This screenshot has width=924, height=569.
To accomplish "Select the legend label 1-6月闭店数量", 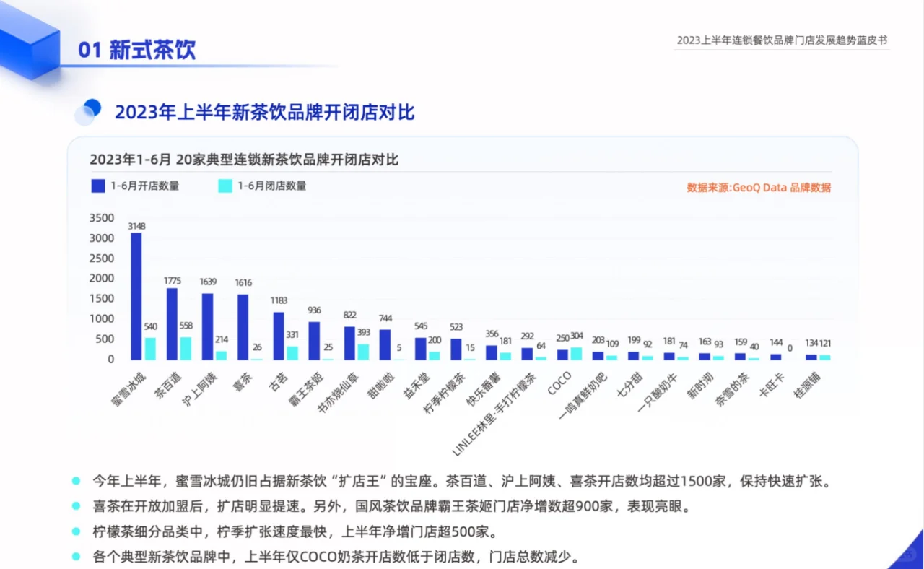I will pyautogui.click(x=272, y=186).
